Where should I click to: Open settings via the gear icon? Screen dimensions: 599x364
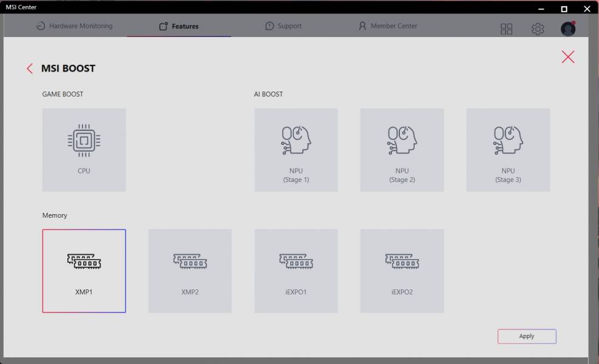[538, 29]
